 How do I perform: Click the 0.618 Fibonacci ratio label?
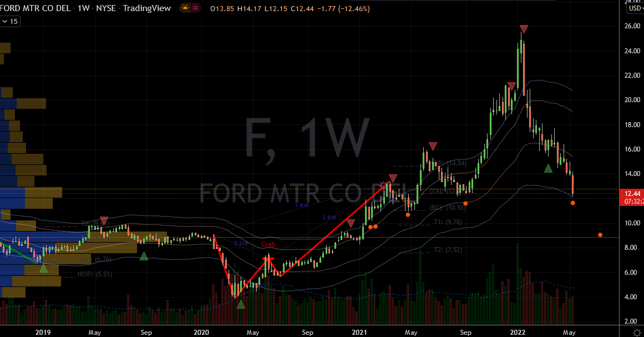pyautogui.click(x=241, y=244)
